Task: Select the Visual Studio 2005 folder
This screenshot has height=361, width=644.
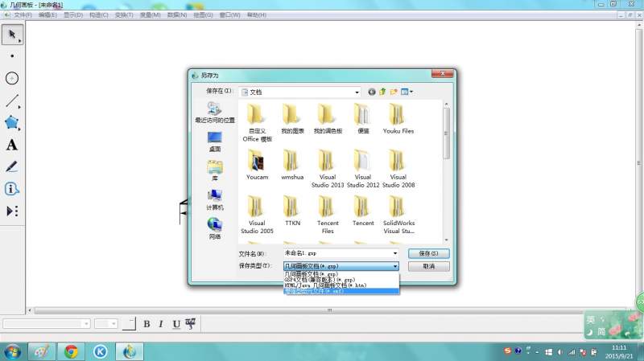Action: [257, 215]
